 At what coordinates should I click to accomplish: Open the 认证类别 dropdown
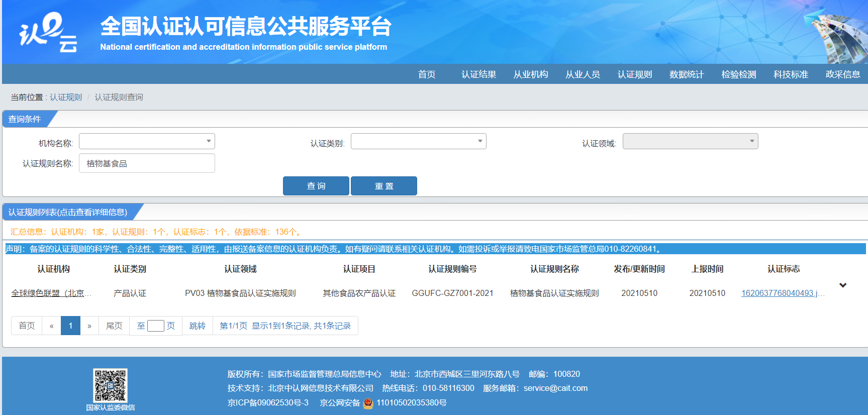coord(418,141)
